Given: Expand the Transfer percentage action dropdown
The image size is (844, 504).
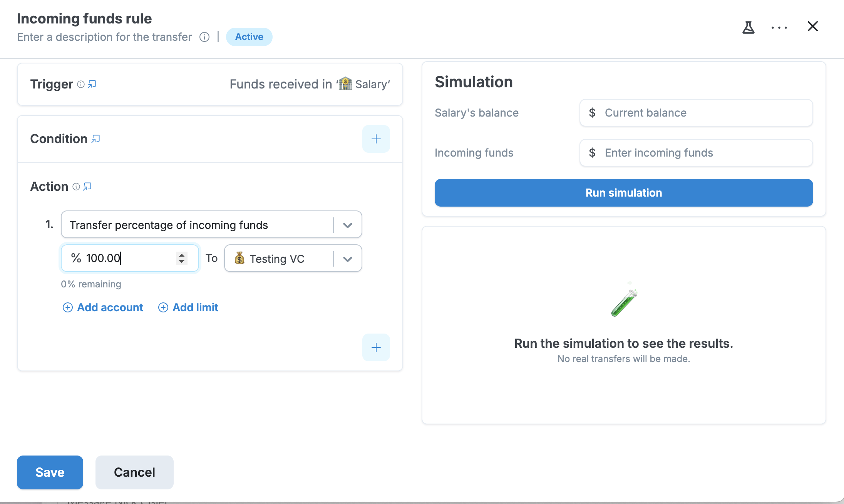Looking at the screenshot, I should pos(348,225).
